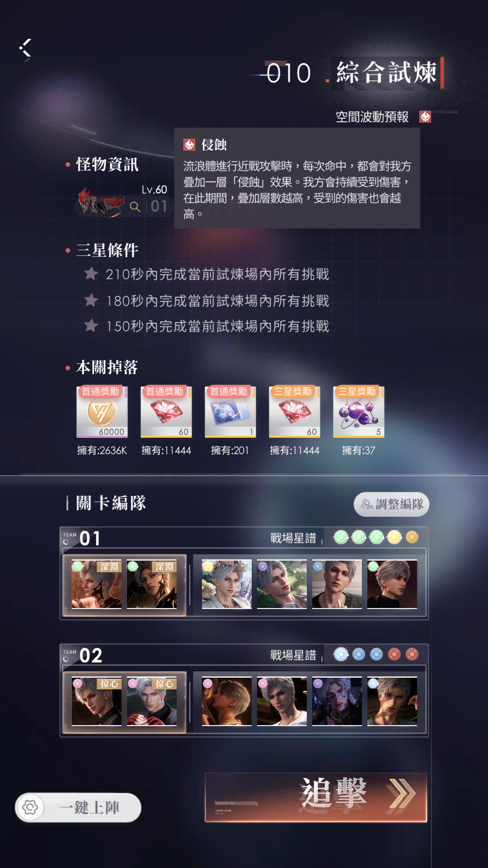Tap the 一鍵上陣 auto-deploy button
The height and width of the screenshot is (868, 488).
[x=89, y=807]
